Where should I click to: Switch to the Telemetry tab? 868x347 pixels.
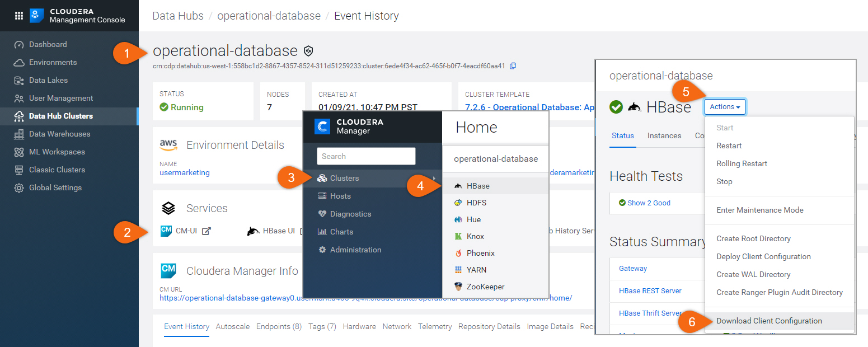(435, 326)
